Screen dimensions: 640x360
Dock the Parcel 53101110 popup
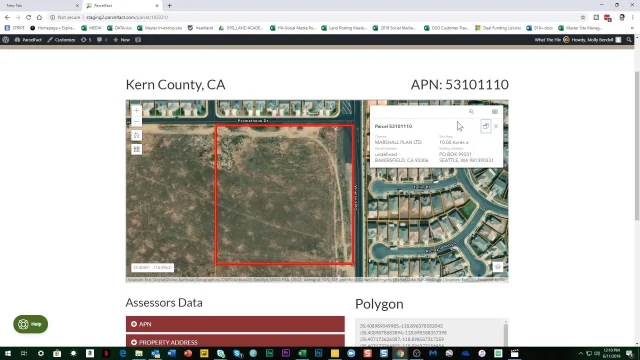point(485,126)
